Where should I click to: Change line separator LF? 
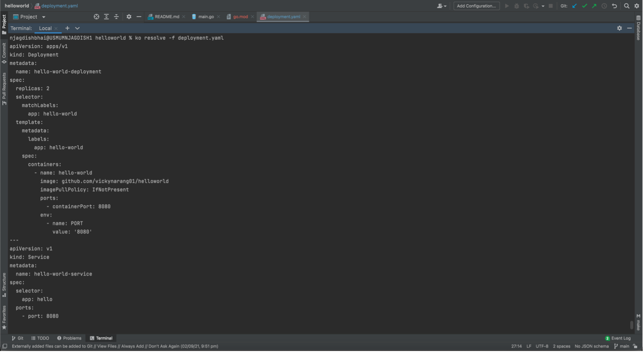[x=529, y=346]
